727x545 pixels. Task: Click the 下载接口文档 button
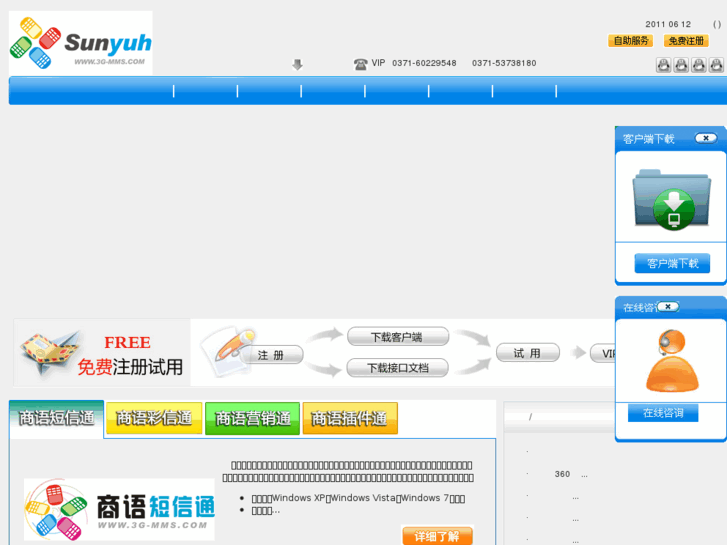click(398, 368)
